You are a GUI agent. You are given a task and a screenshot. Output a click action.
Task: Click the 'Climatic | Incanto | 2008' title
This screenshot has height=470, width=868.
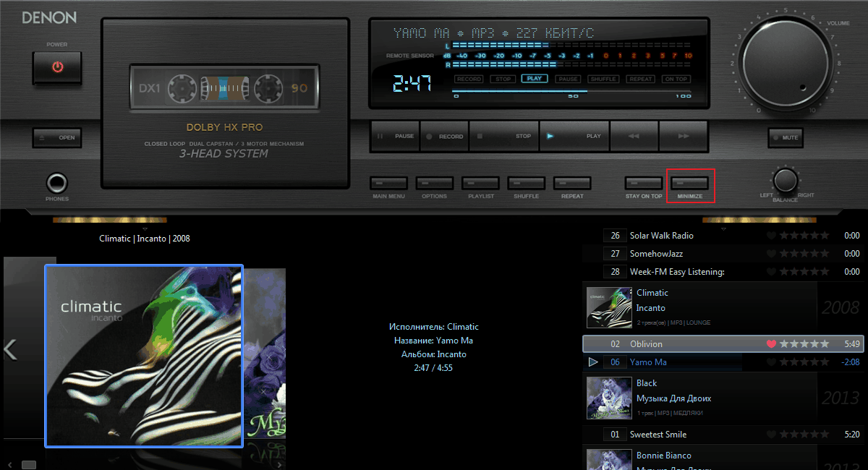click(x=145, y=238)
